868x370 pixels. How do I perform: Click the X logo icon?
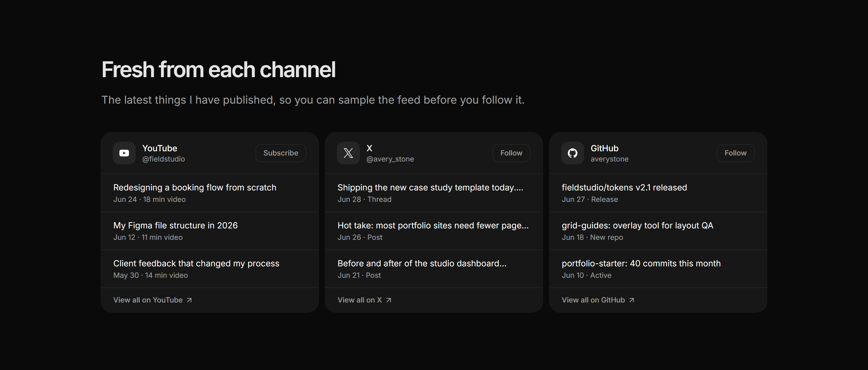tap(348, 153)
